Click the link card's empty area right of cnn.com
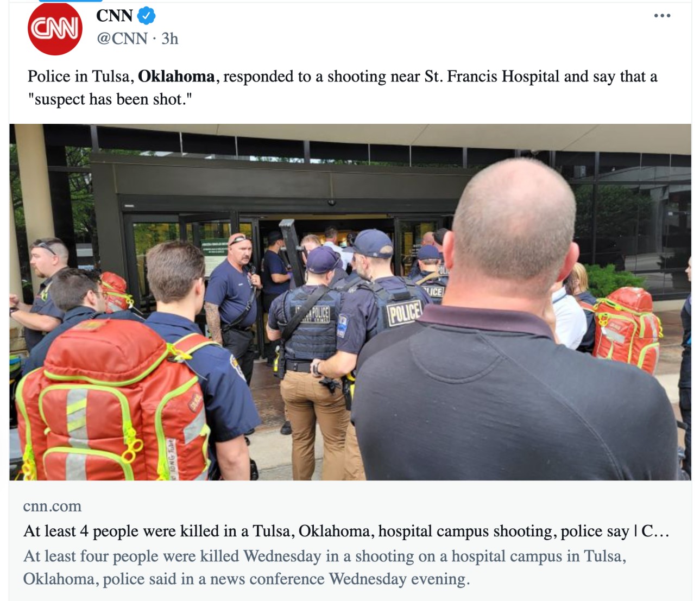The image size is (700, 601). (x=380, y=506)
